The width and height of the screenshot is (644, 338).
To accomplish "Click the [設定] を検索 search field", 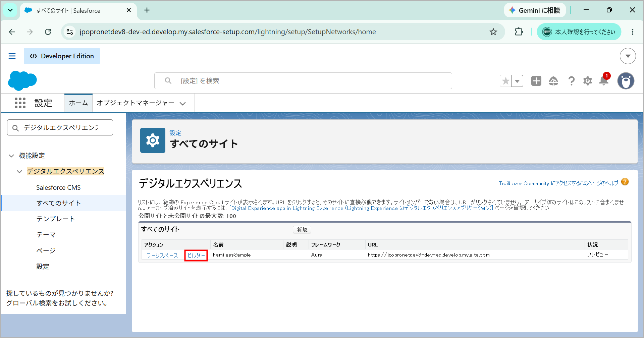I will (x=303, y=81).
